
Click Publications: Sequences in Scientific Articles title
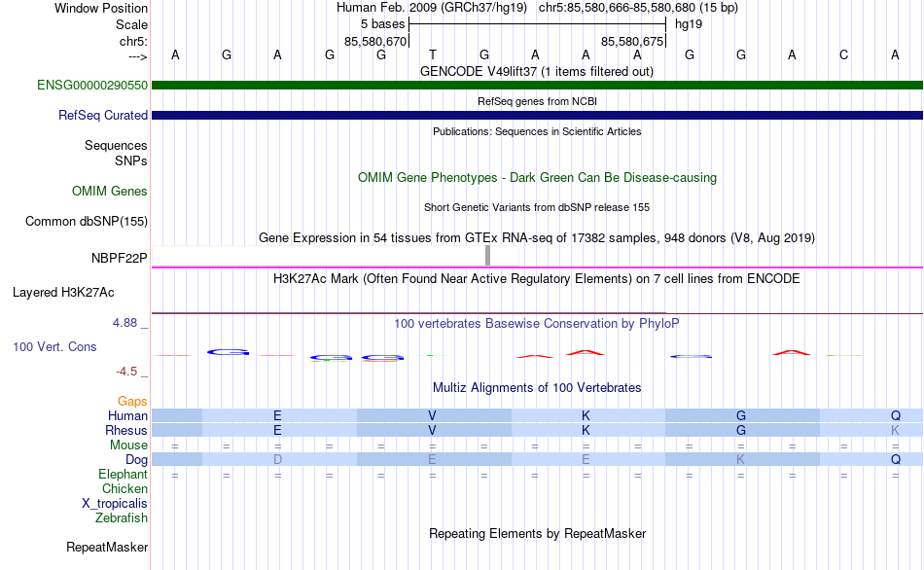coord(537,131)
